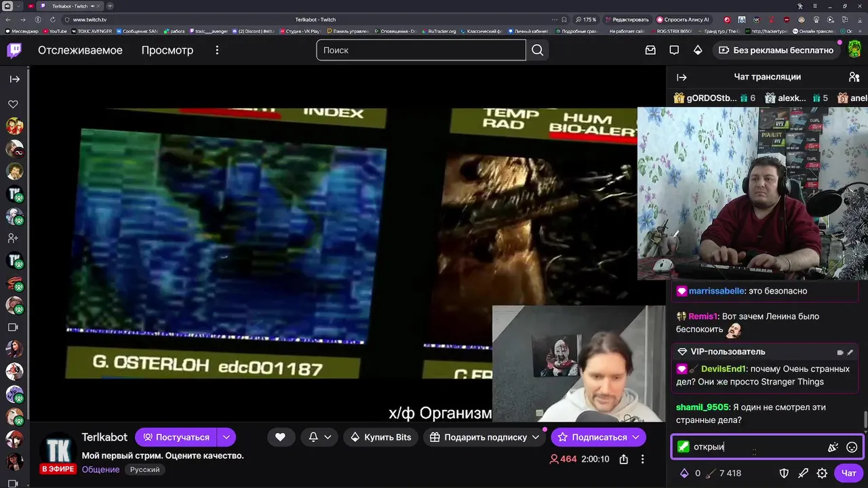Click the Чат трансляции heading
The image size is (868, 488).
(767, 77)
